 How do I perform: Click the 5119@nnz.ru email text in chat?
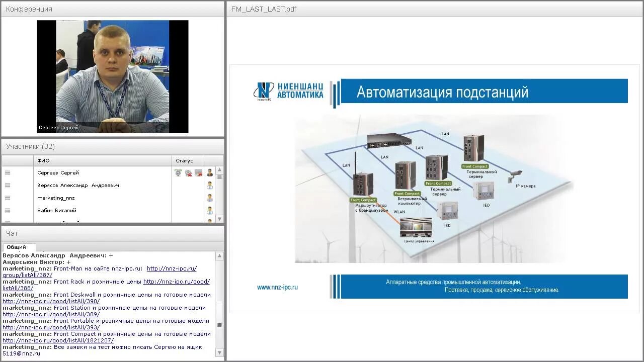click(21, 353)
